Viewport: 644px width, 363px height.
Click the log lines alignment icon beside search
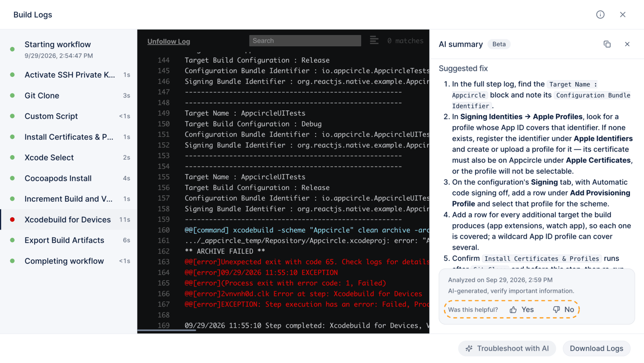374,41
